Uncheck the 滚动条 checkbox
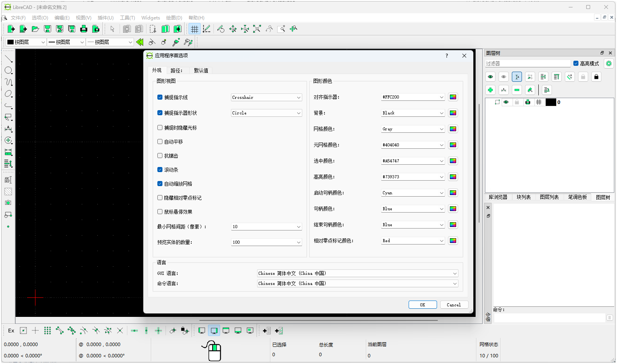This screenshot has width=617, height=364. [160, 170]
